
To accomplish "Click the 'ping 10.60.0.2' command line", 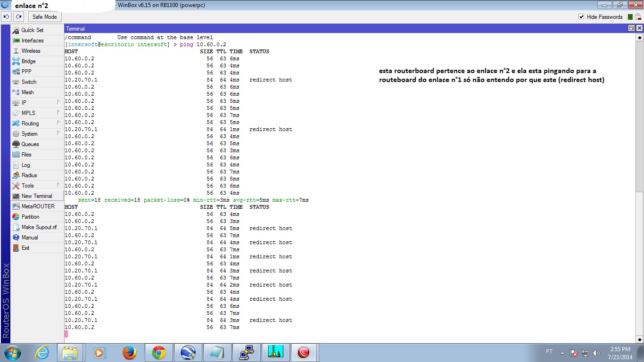I will pyautogui.click(x=145, y=44).
